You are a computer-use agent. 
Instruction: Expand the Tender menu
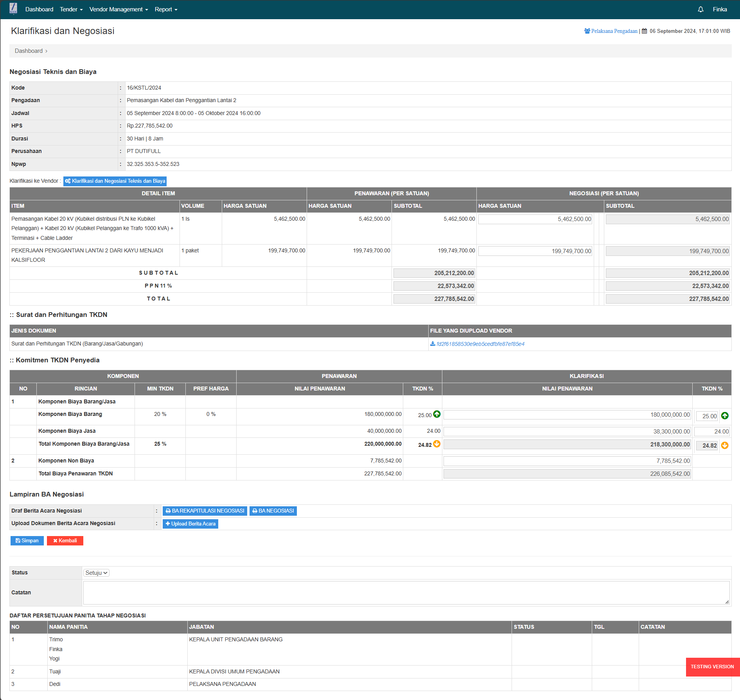click(71, 9)
